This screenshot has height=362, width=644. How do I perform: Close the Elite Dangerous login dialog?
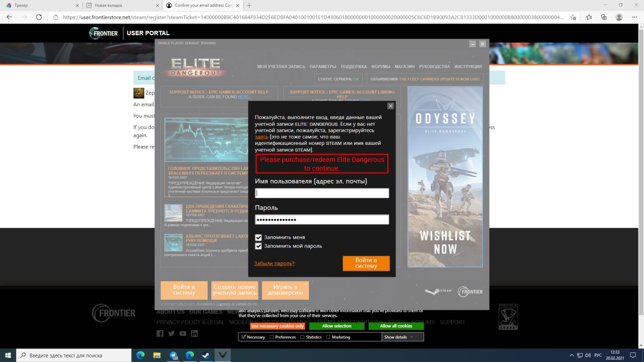[390, 106]
